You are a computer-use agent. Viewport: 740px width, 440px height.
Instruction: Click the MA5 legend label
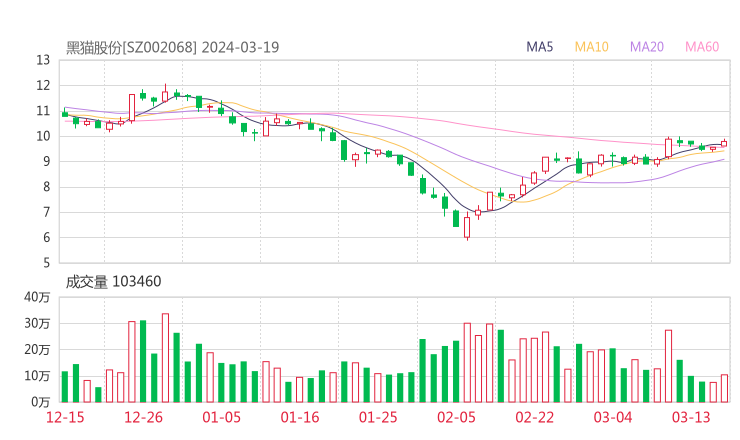click(x=539, y=47)
